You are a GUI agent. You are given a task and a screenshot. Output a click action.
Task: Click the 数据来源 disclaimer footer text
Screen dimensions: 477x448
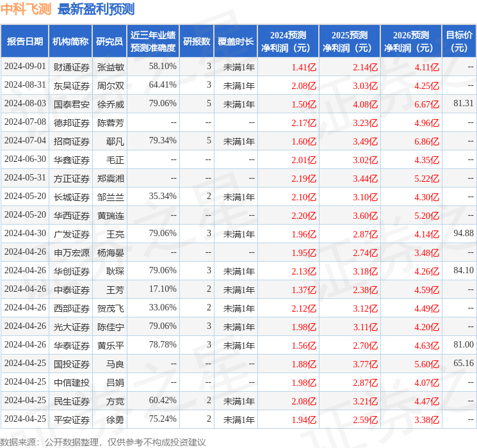[103, 442]
